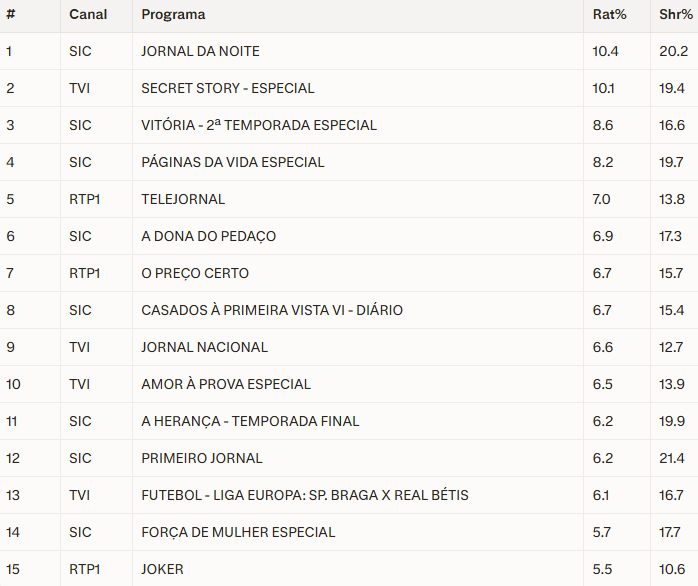
Task: Click the Sp. Braga x Real Bétis row
Action: (x=304, y=495)
